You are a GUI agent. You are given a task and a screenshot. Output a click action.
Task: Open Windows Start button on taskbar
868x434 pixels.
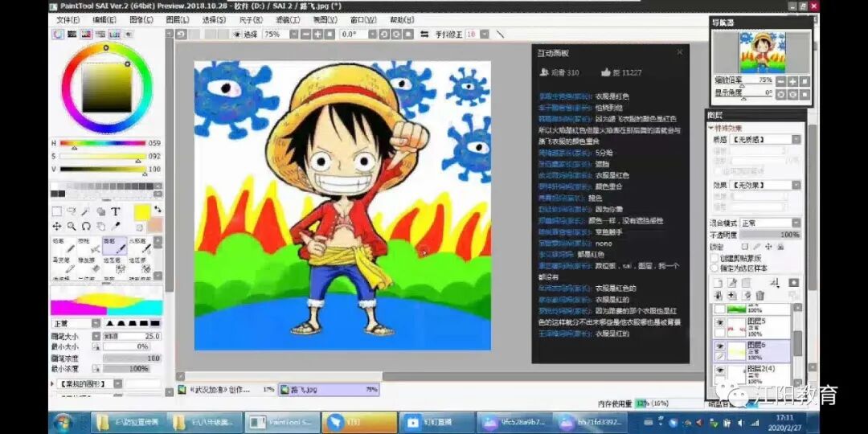click(x=63, y=423)
